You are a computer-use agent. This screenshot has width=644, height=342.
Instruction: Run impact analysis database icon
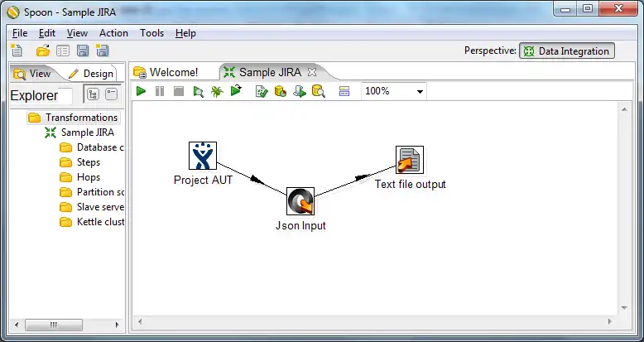(280, 91)
